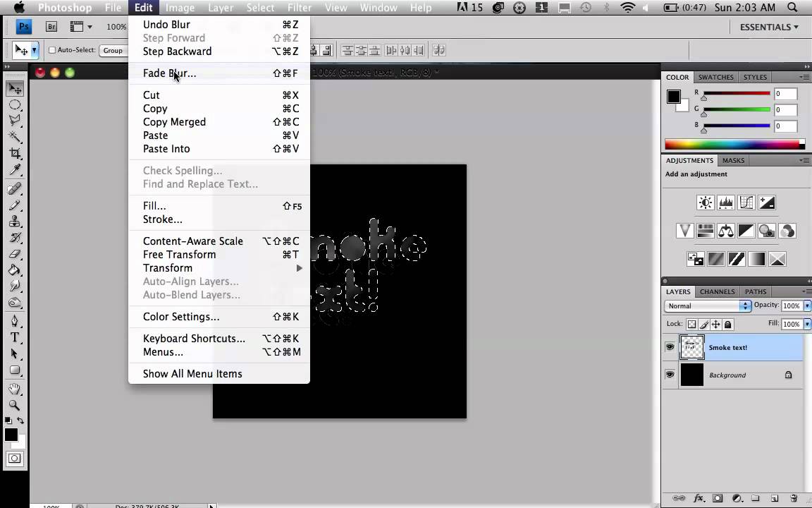Choose Show All Menu Items
Image resolution: width=812 pixels, height=508 pixels.
(219, 374)
